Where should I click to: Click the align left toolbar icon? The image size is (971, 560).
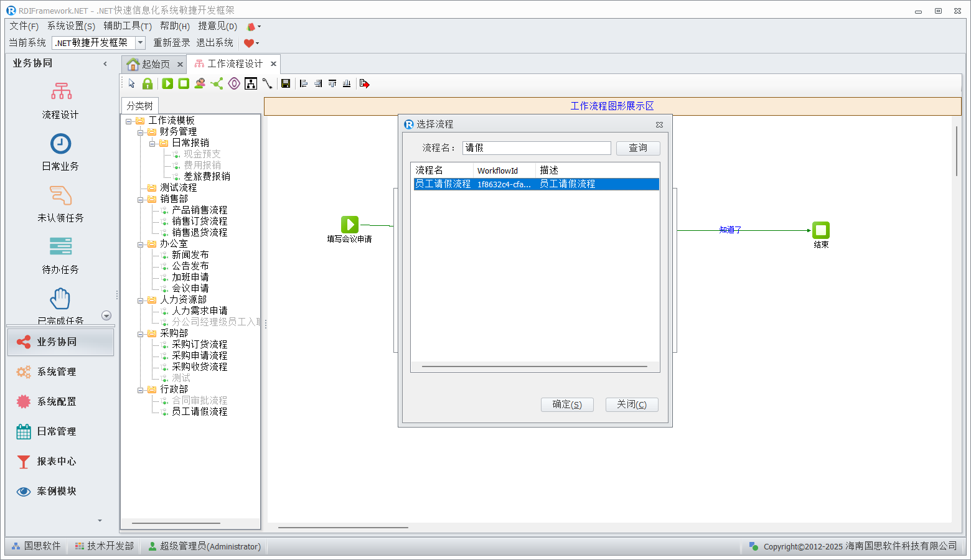tap(304, 83)
